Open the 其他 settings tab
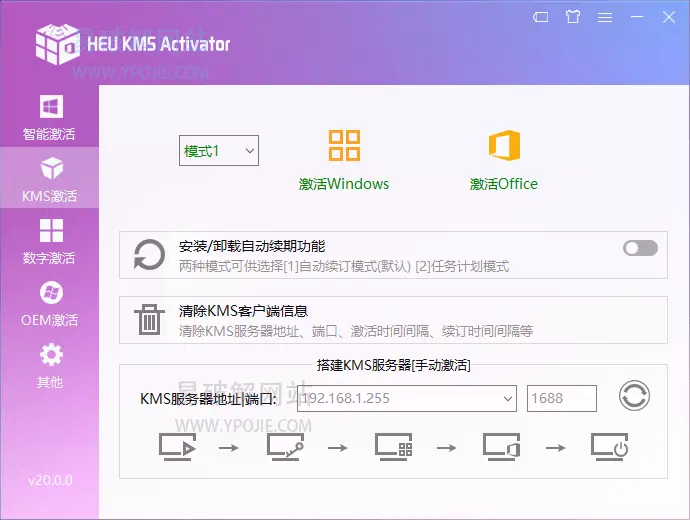The image size is (690, 520). [49, 365]
